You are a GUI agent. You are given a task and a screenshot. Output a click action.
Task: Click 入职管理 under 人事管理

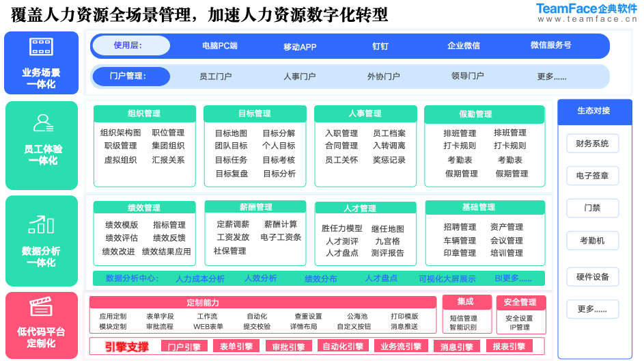tap(341, 133)
